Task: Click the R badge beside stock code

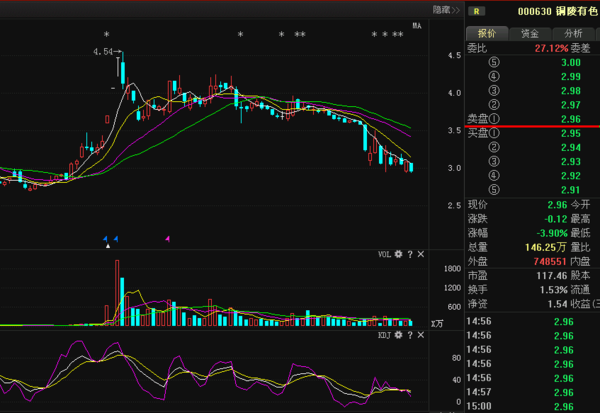Action: click(x=476, y=11)
